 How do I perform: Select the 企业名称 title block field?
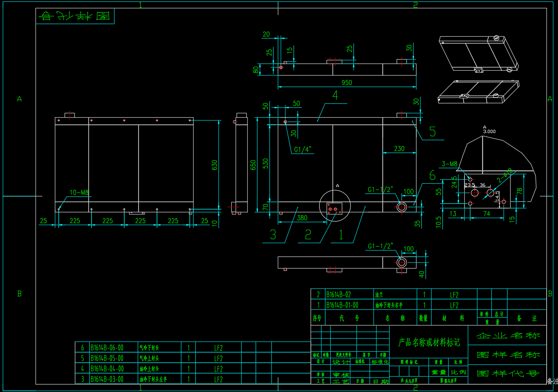[507, 336]
